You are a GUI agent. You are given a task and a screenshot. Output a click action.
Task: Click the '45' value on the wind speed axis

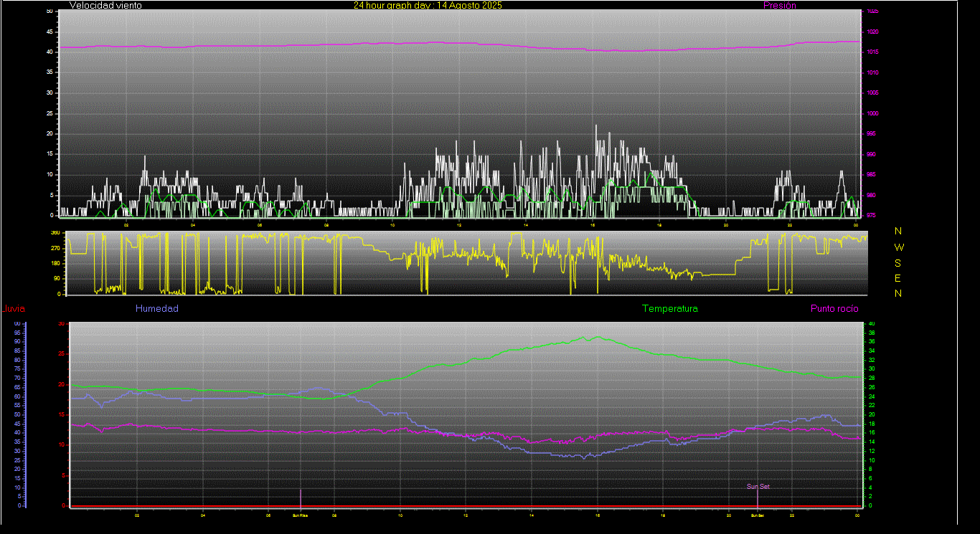[x=50, y=32]
